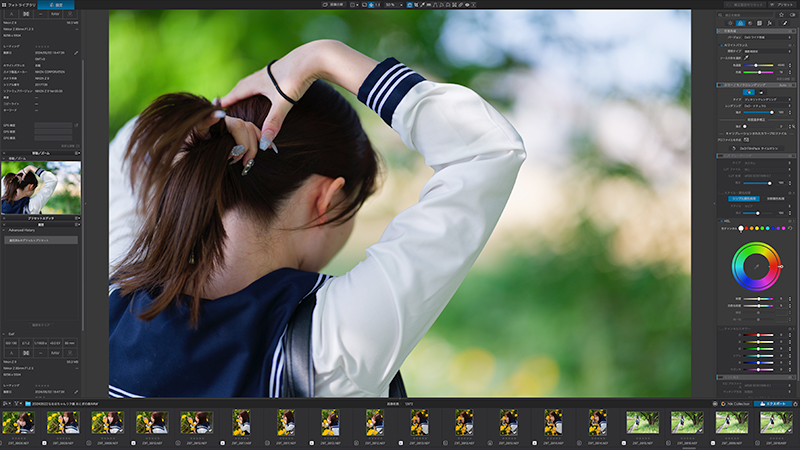Open the 50% zoom level dropdown
The image size is (800, 450).
(394, 5)
